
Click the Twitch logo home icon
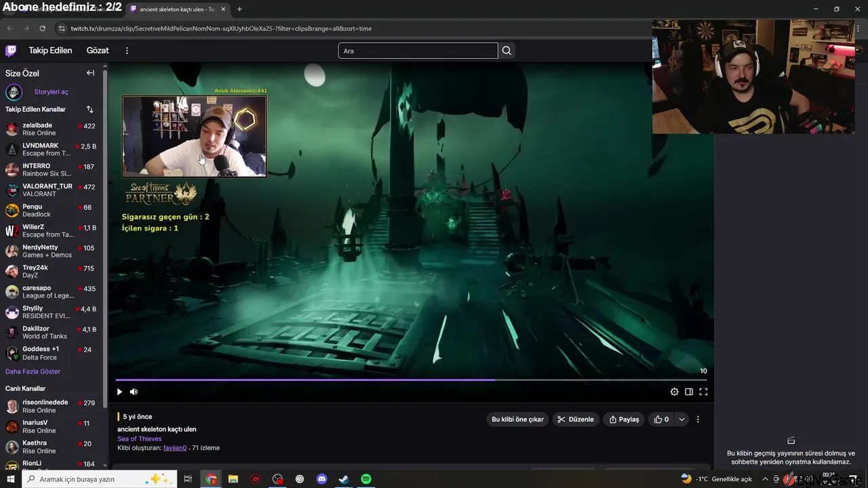point(11,50)
